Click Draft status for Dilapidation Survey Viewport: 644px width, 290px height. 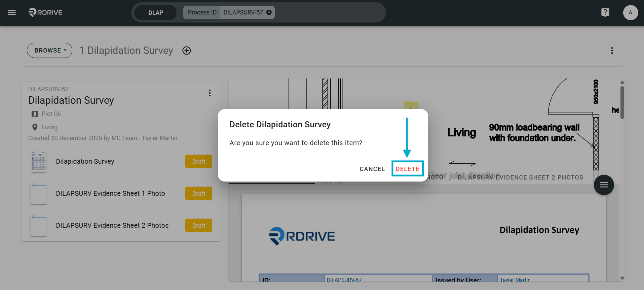pyautogui.click(x=199, y=161)
